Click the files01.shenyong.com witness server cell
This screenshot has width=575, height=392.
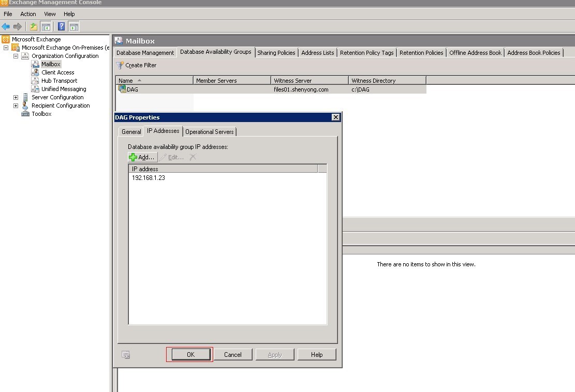pos(301,89)
